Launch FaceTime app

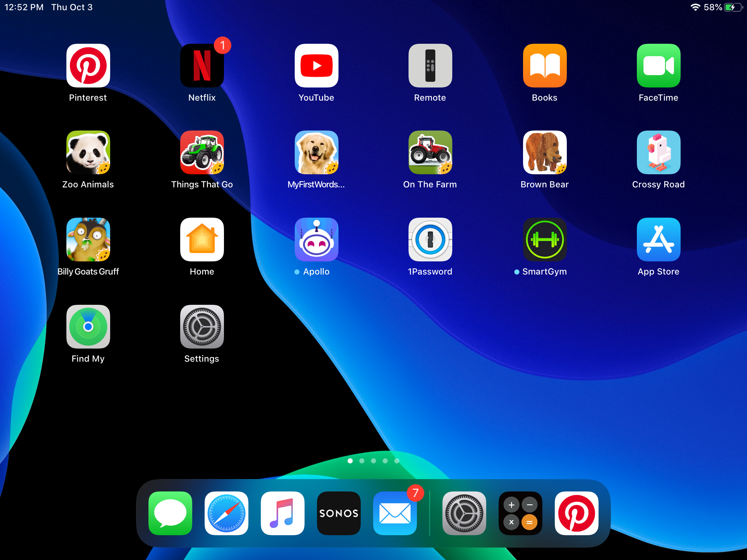tap(658, 66)
